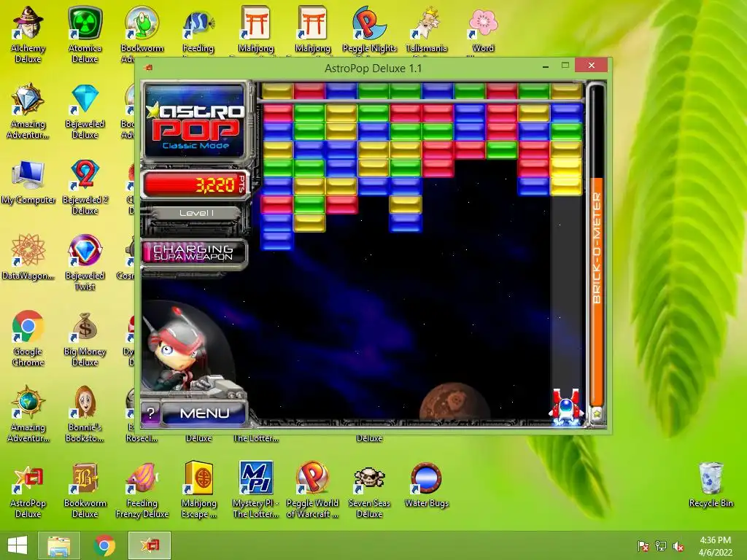Open the AstroPop MENU button
This screenshot has height=560, width=747.
click(204, 413)
